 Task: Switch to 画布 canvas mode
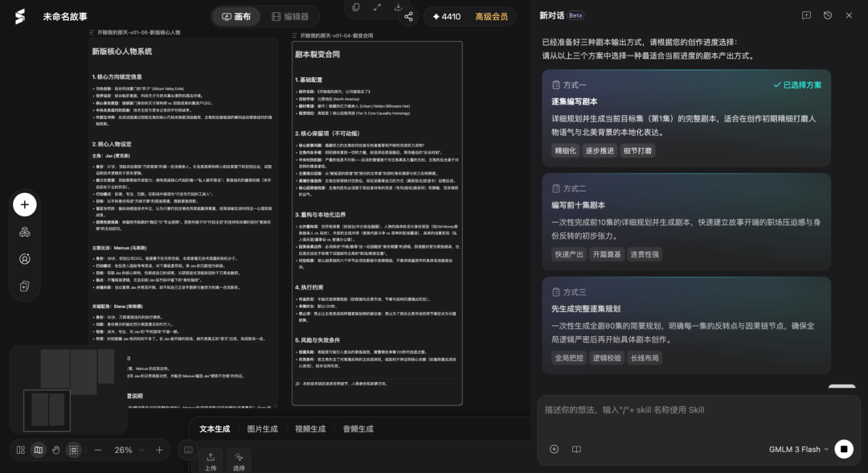coord(236,17)
